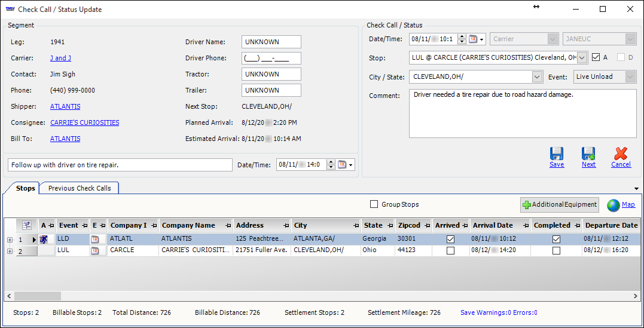Image resolution: width=644 pixels, height=328 pixels.
Task: Open calendar picker for follow-up Date/Time
Action: (342, 165)
